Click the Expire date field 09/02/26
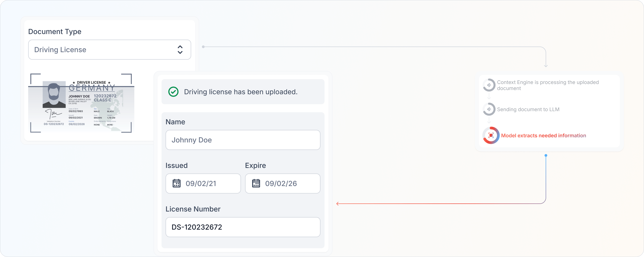 pos(283,183)
